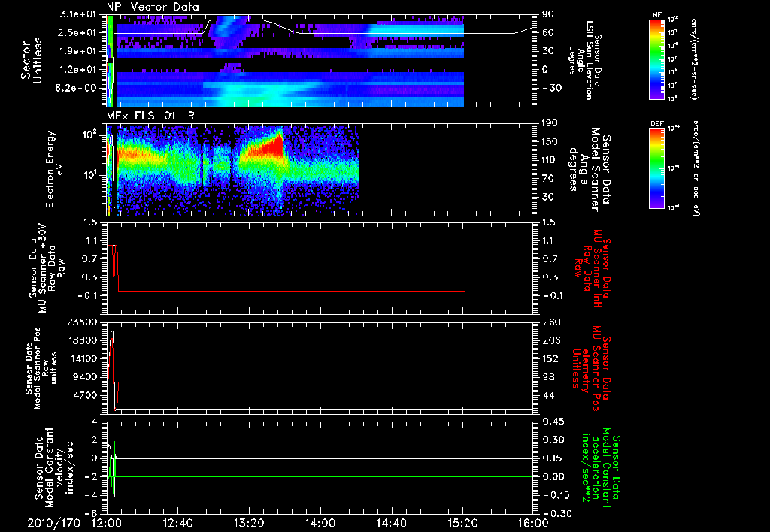Click the 190 scanner angle tick value
The width and height of the screenshot is (770, 532).
click(x=550, y=123)
